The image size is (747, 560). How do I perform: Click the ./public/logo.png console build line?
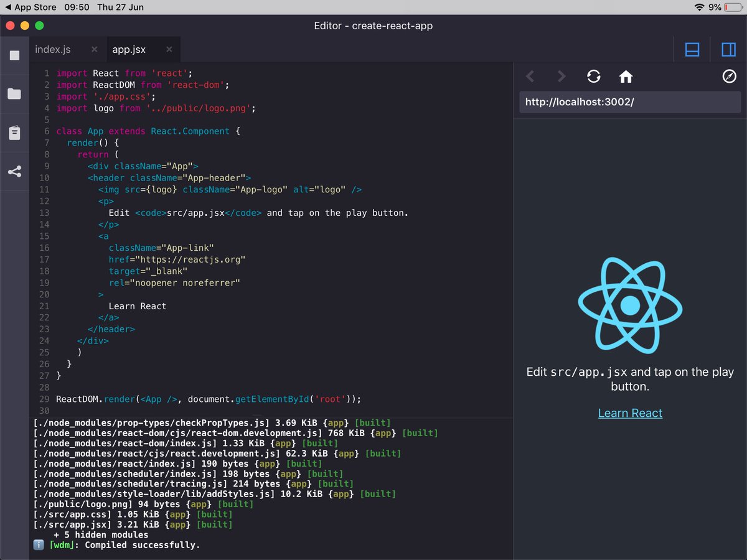(x=143, y=504)
